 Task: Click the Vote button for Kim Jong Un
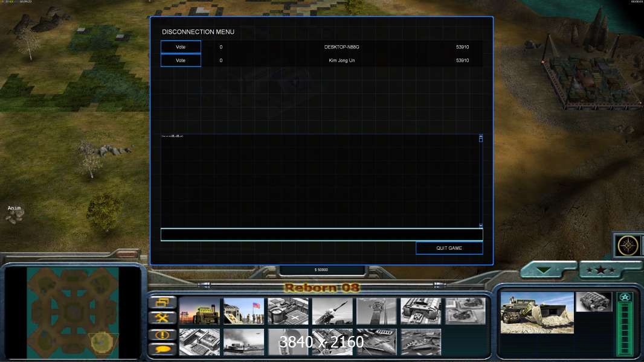pyautogui.click(x=181, y=60)
